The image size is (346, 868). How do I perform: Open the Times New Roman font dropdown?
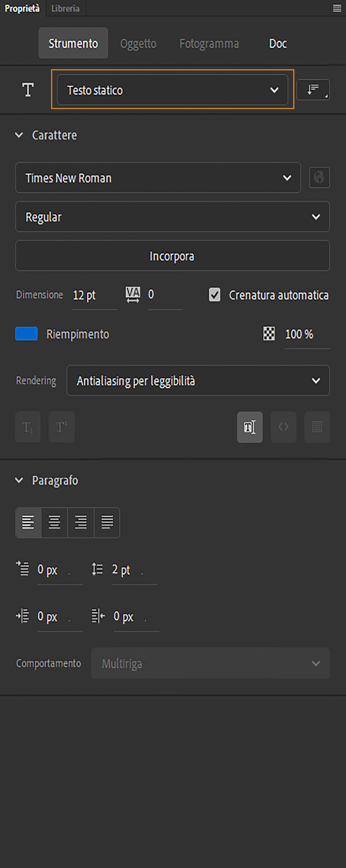[x=158, y=178]
